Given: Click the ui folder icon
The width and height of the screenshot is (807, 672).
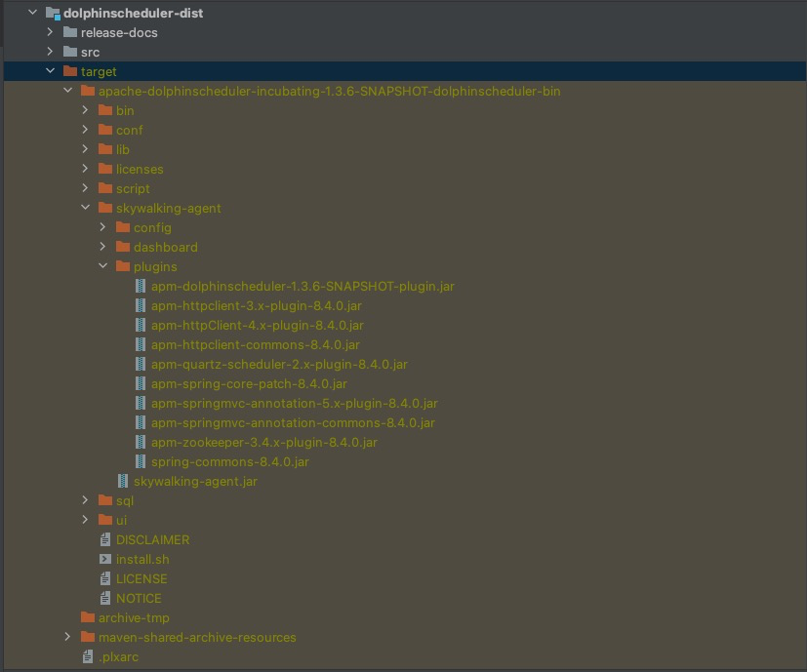Looking at the screenshot, I should point(105,520).
